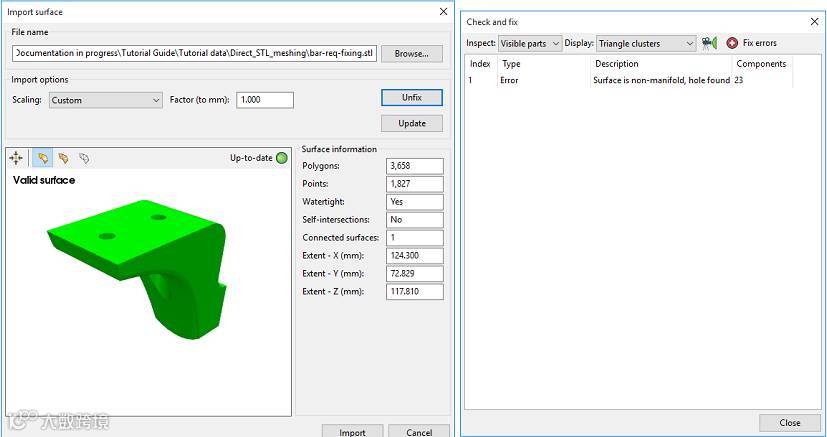Screen dimensions: 827x437
Task: Click the Update button
Action: click(x=411, y=123)
